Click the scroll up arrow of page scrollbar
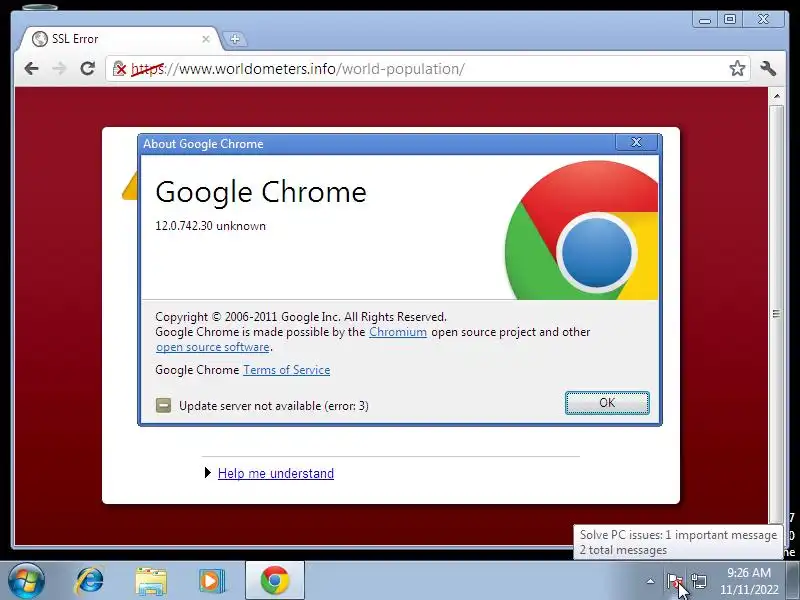 pos(777,96)
